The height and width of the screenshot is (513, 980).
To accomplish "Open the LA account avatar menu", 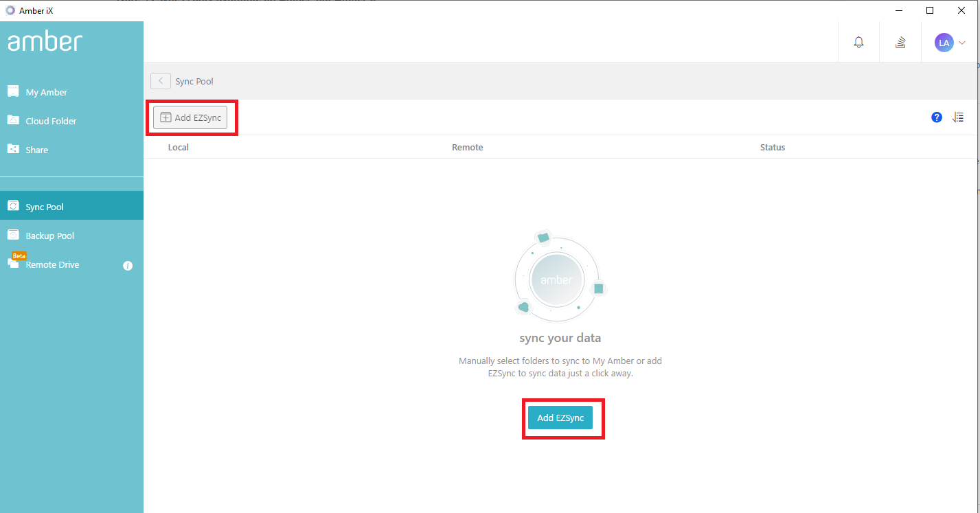I will click(950, 43).
